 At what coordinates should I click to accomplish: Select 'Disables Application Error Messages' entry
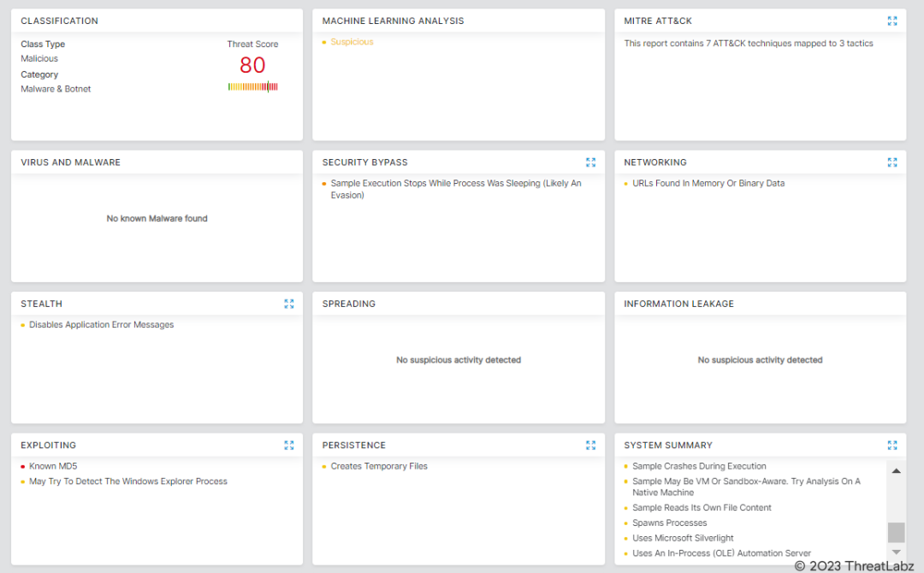click(x=101, y=325)
